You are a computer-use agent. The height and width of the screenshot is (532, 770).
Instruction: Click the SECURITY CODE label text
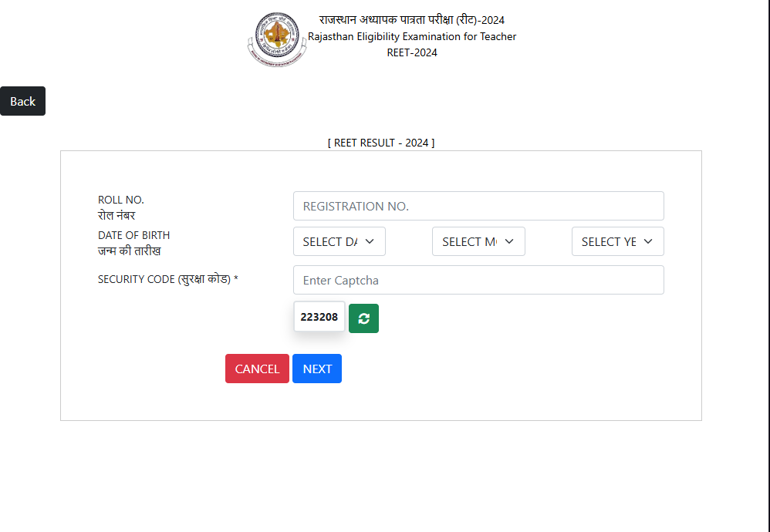[168, 279]
